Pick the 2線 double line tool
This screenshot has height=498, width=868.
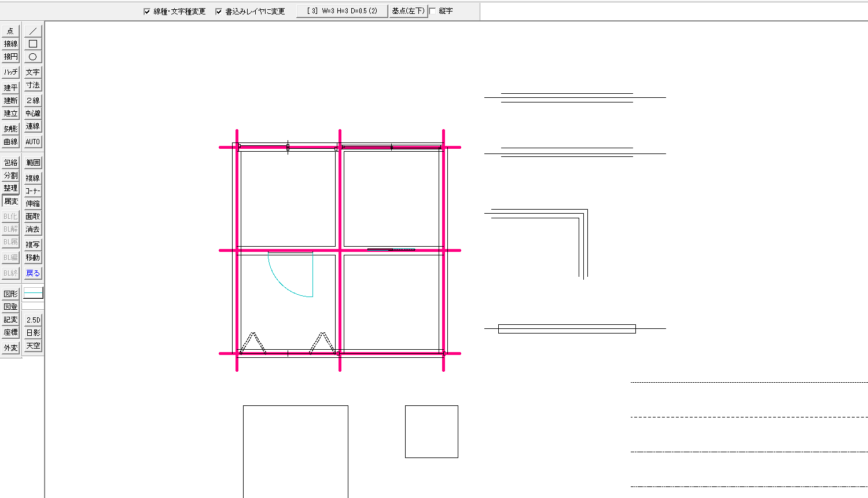point(33,100)
